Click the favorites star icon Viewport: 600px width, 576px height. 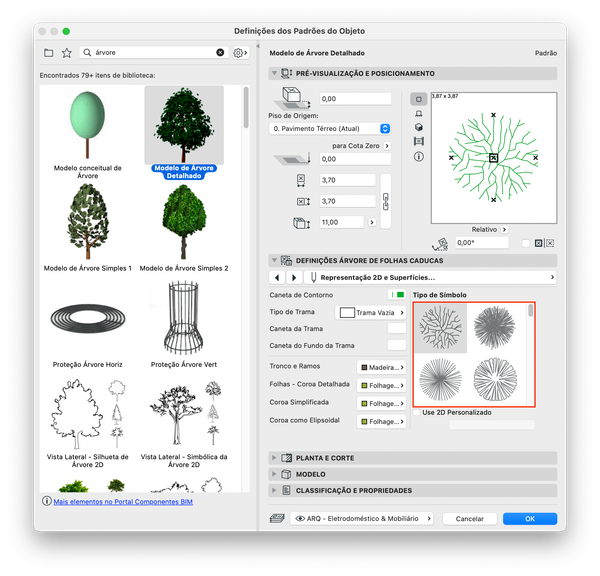[67, 53]
